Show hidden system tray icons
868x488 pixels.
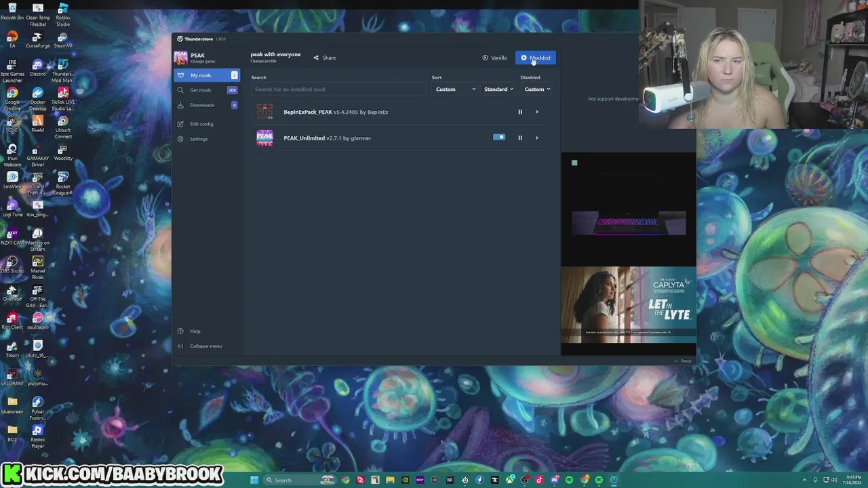pyautogui.click(x=804, y=480)
